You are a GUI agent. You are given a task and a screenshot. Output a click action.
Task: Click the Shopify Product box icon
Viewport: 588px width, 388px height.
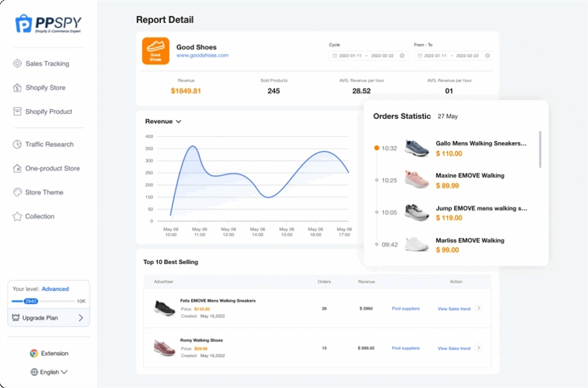pyautogui.click(x=17, y=112)
